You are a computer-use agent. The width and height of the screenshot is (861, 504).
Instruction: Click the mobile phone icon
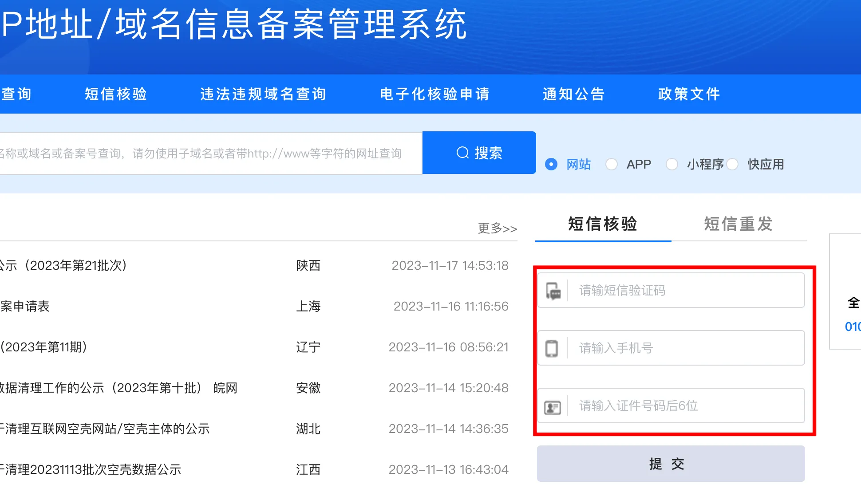click(x=552, y=348)
